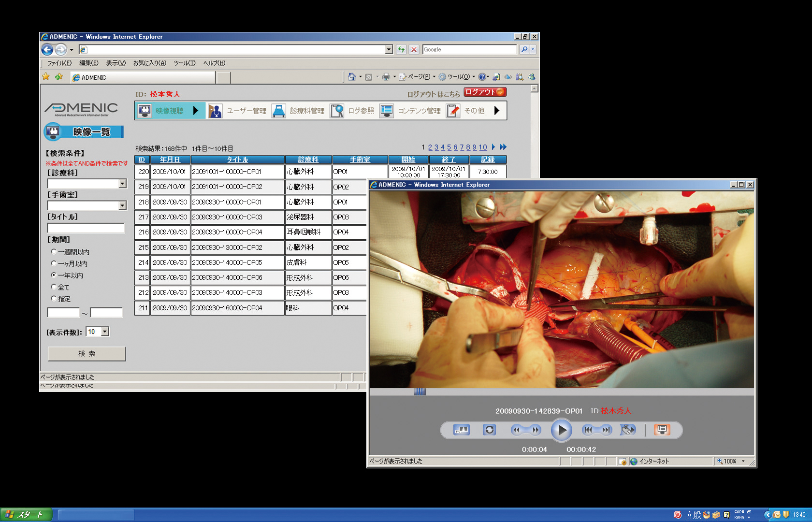Open the 表示件数 count dropdown
Screen dimensions: 812x522
pyautogui.click(x=105, y=332)
